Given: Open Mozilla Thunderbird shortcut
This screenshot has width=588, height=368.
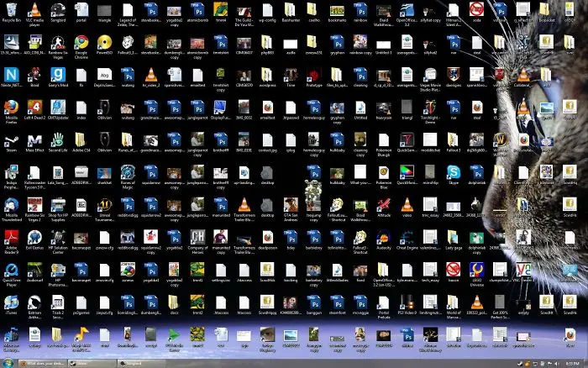Looking at the screenshot, I should pos(12,204).
